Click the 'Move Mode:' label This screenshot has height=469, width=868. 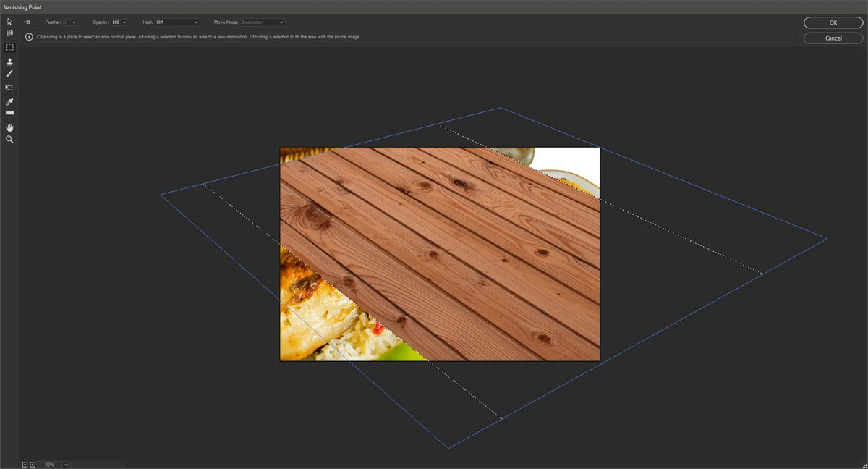pyautogui.click(x=226, y=22)
